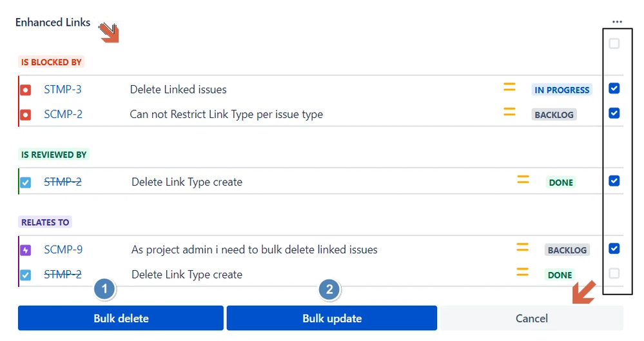The image size is (644, 341).
Task: Click medium priority icon on STMP-3 row
Action: tap(509, 87)
